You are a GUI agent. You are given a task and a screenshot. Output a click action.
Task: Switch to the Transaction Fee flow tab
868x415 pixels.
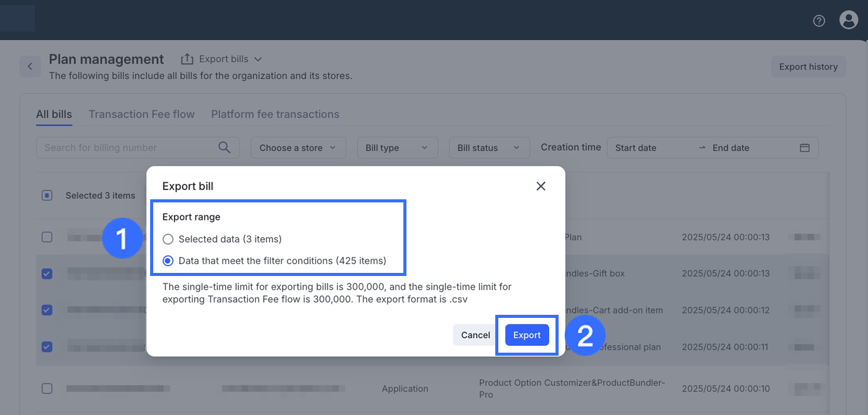point(141,114)
